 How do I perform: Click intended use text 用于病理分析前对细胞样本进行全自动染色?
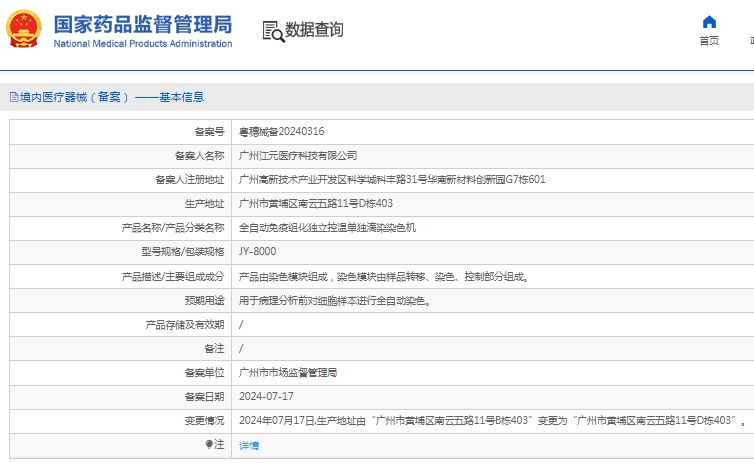pyautogui.click(x=335, y=300)
